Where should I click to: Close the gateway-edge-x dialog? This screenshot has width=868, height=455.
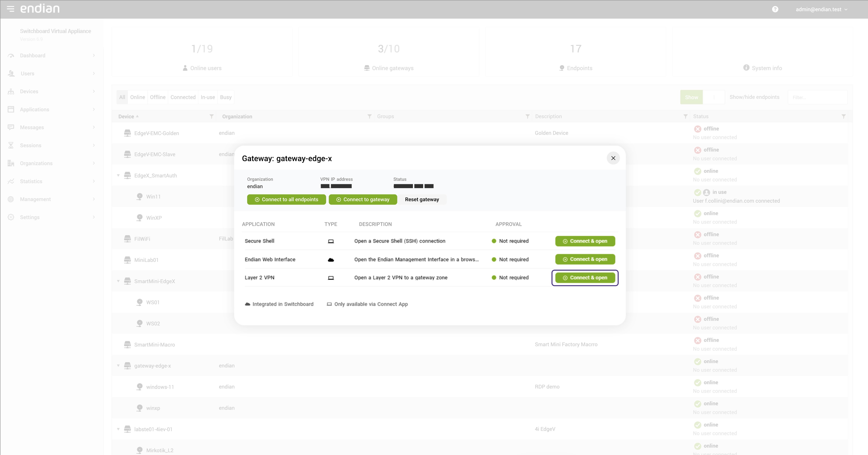tap(613, 158)
